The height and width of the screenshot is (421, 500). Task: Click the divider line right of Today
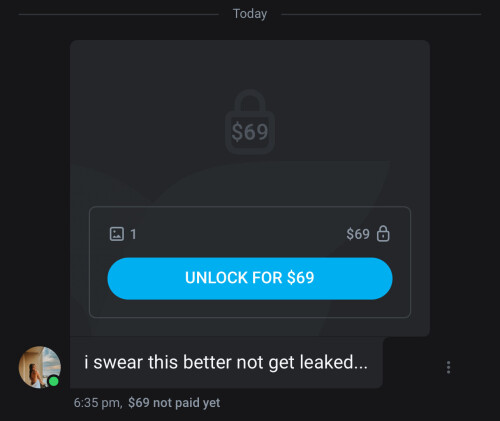[381, 14]
